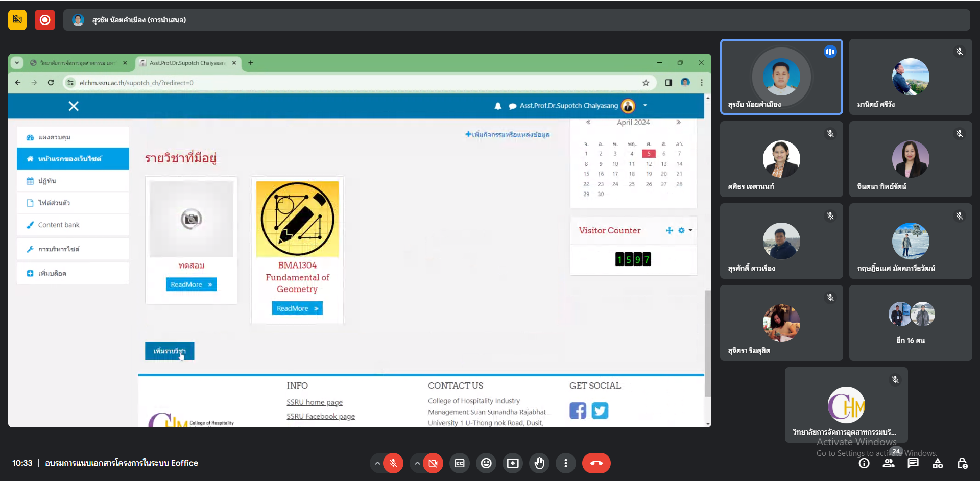
Task: Click the red leave call button
Action: (x=596, y=463)
